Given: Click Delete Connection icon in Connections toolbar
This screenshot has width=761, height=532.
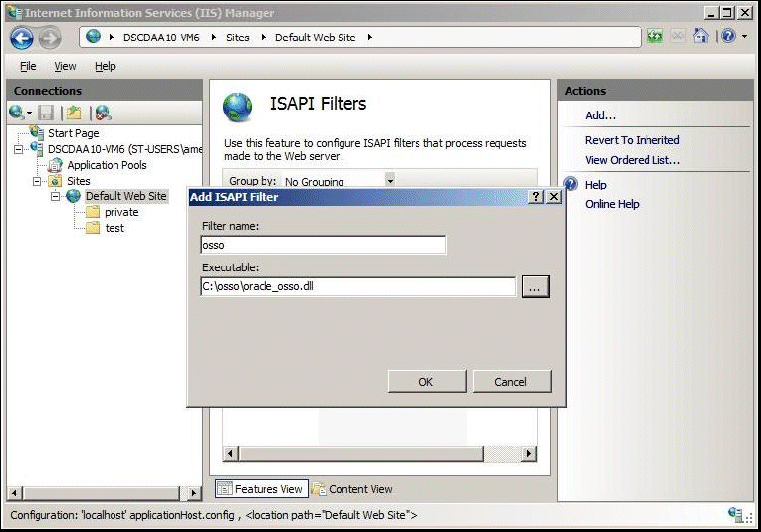Looking at the screenshot, I should pos(103,113).
